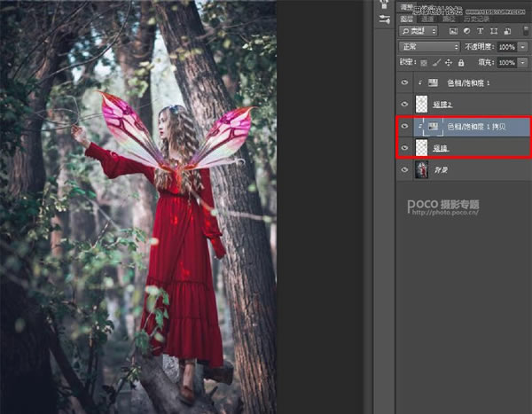Image resolution: width=532 pixels, height=414 pixels.
Task: Expand the 不透明度 opacity slider arrow
Action: 523,46
